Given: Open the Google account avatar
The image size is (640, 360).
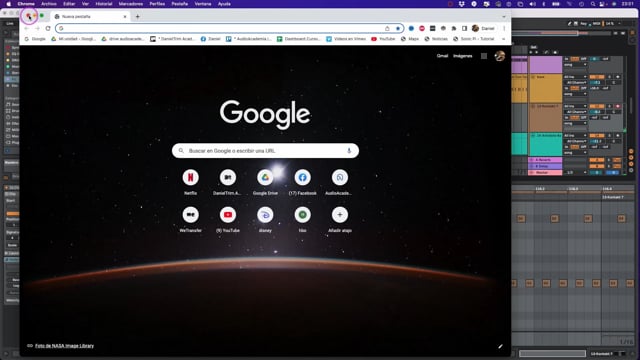Looking at the screenshot, I should (500, 56).
